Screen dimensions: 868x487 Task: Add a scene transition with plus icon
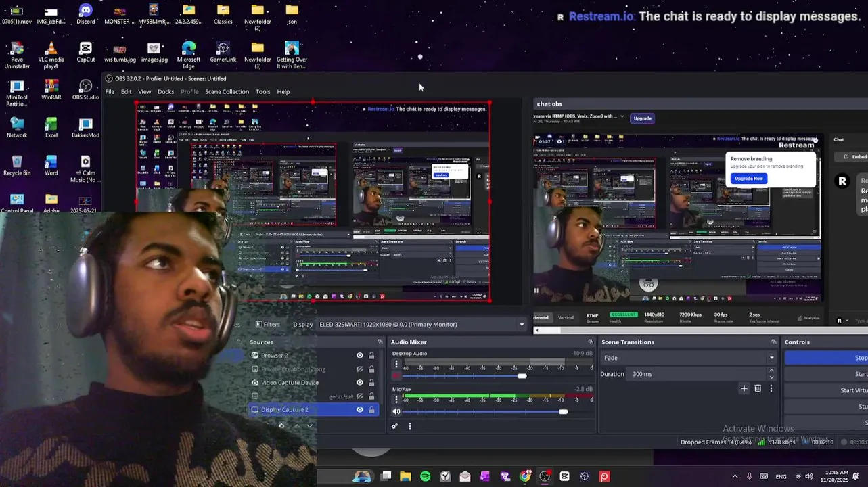[744, 388]
